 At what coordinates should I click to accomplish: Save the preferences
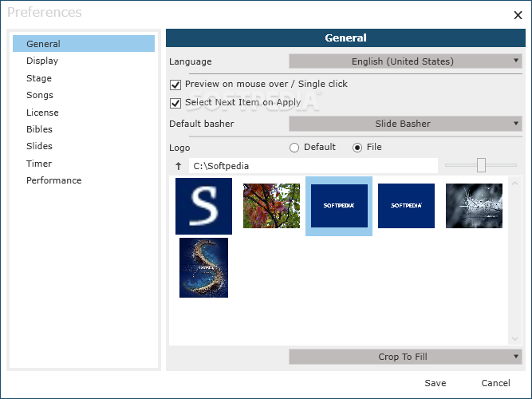coord(435,383)
